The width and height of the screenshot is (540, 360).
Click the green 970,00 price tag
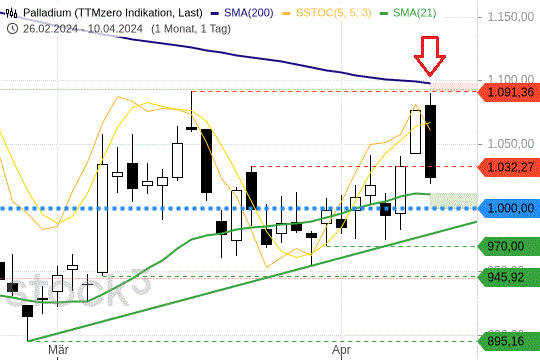click(509, 246)
